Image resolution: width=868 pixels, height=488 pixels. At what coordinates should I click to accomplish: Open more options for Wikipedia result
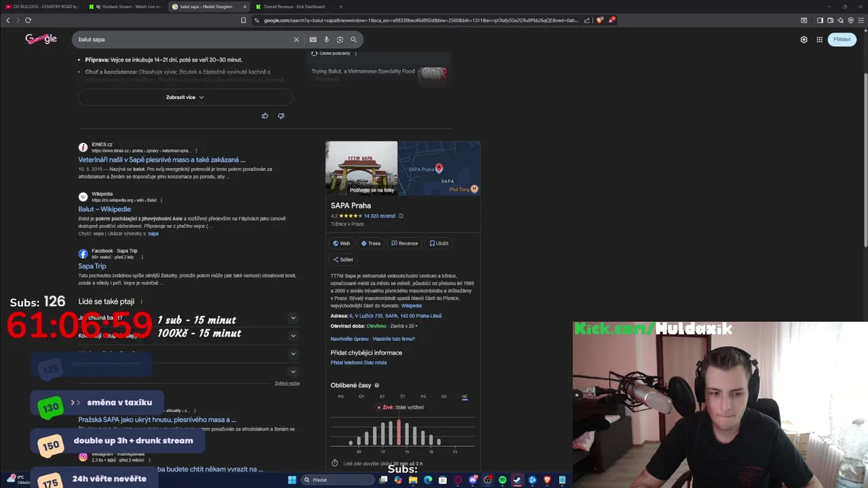point(161,201)
